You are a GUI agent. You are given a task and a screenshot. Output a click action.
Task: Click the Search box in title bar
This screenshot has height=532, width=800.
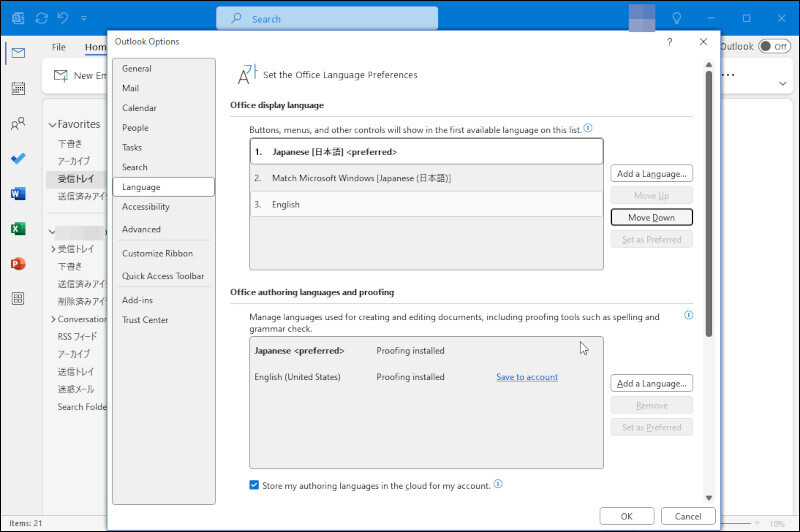[327, 19]
